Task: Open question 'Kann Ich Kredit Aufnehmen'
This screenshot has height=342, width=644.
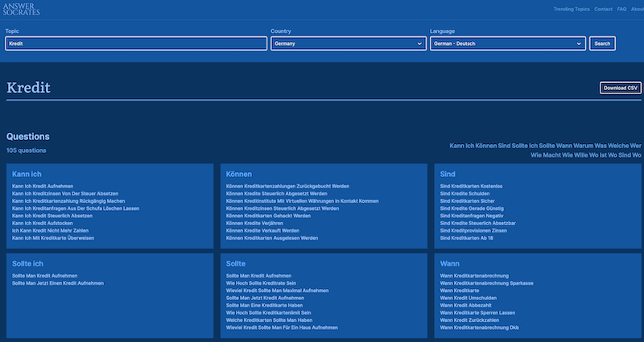Action: pos(43,186)
